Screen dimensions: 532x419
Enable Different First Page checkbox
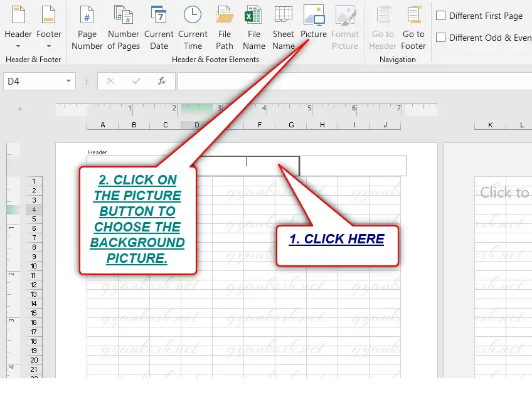[441, 16]
